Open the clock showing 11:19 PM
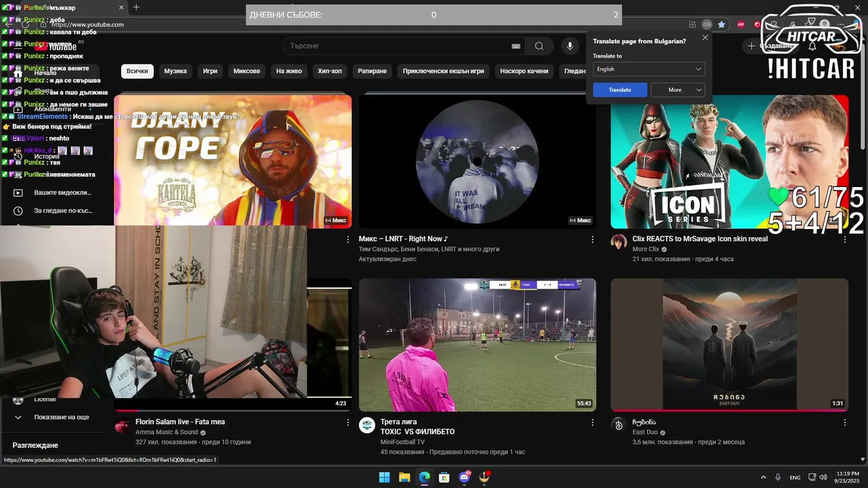868x488 pixels. tap(848, 477)
